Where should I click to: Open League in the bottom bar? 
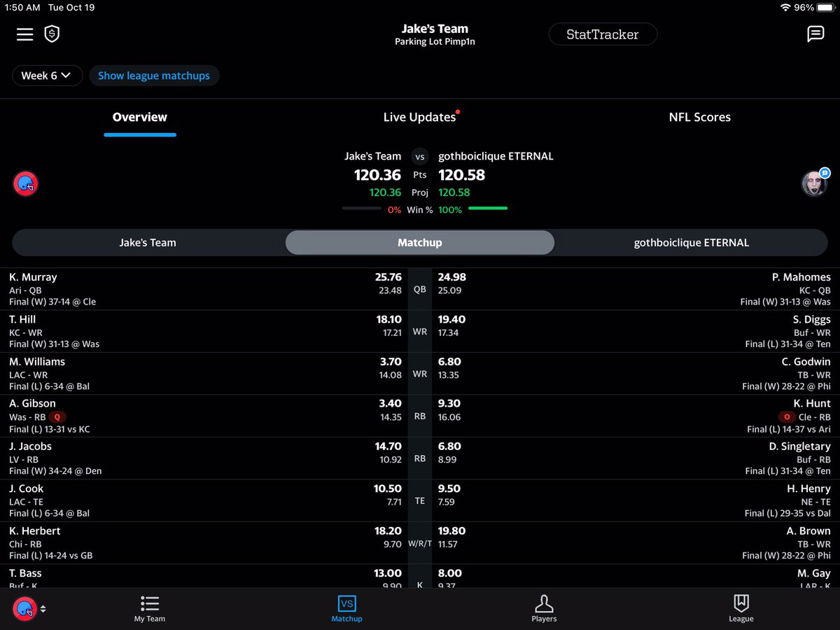click(x=741, y=609)
